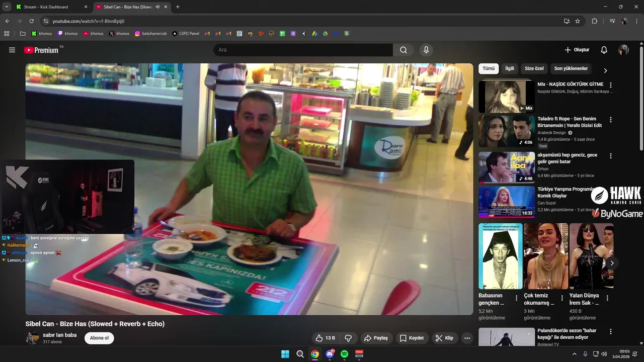Open the LSPD Panel bookmark
This screenshot has width=644, height=362.
pyautogui.click(x=186, y=34)
